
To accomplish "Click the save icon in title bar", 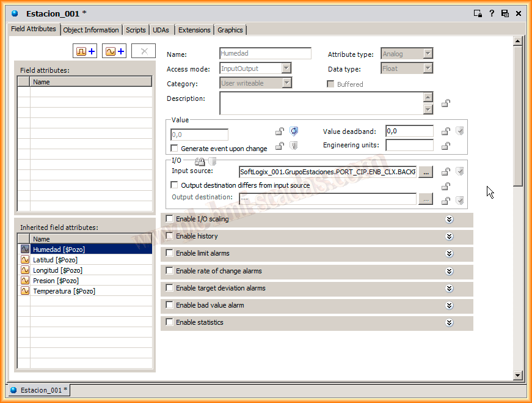I will (x=505, y=13).
